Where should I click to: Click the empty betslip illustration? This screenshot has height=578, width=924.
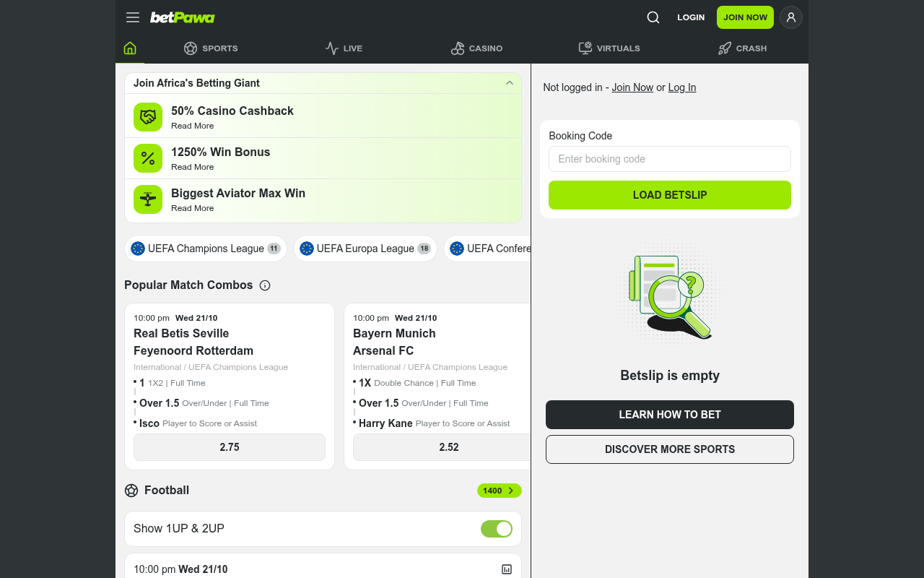pyautogui.click(x=669, y=296)
